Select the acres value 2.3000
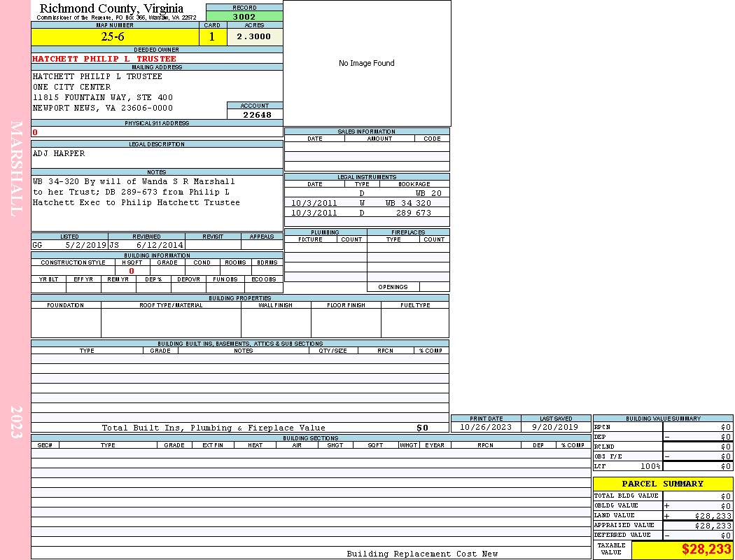 pyautogui.click(x=253, y=37)
